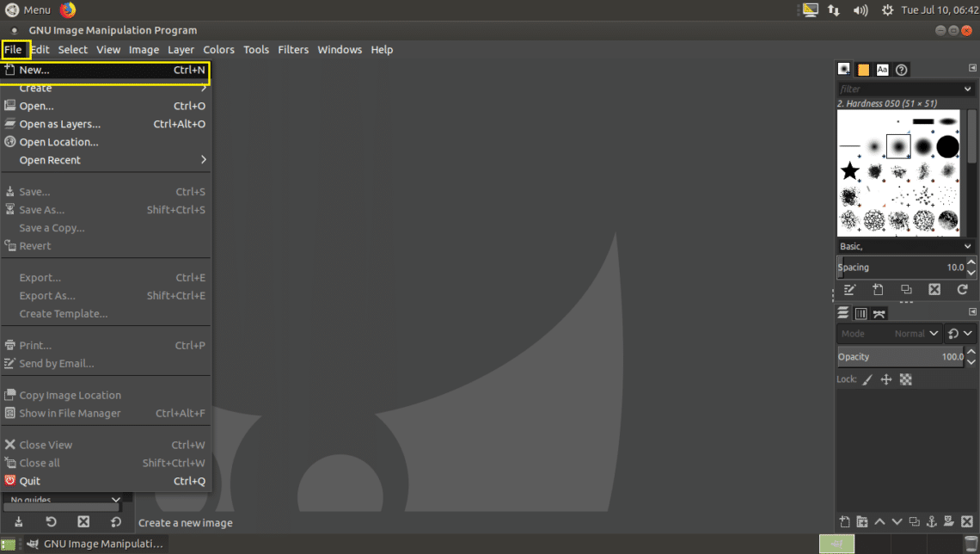The width and height of the screenshot is (980, 554).
Task: Switch to the Paths tab
Action: (879, 313)
